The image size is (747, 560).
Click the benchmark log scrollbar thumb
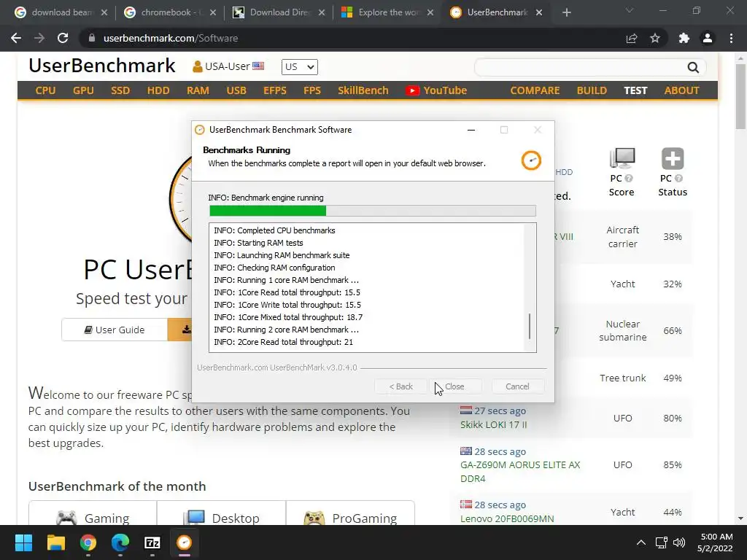530,326
